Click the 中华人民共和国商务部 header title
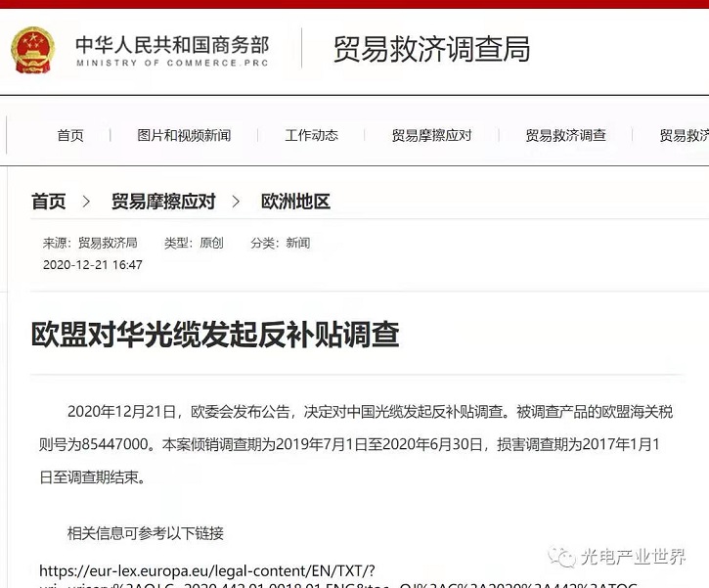This screenshot has width=709, height=588. pos(172,45)
